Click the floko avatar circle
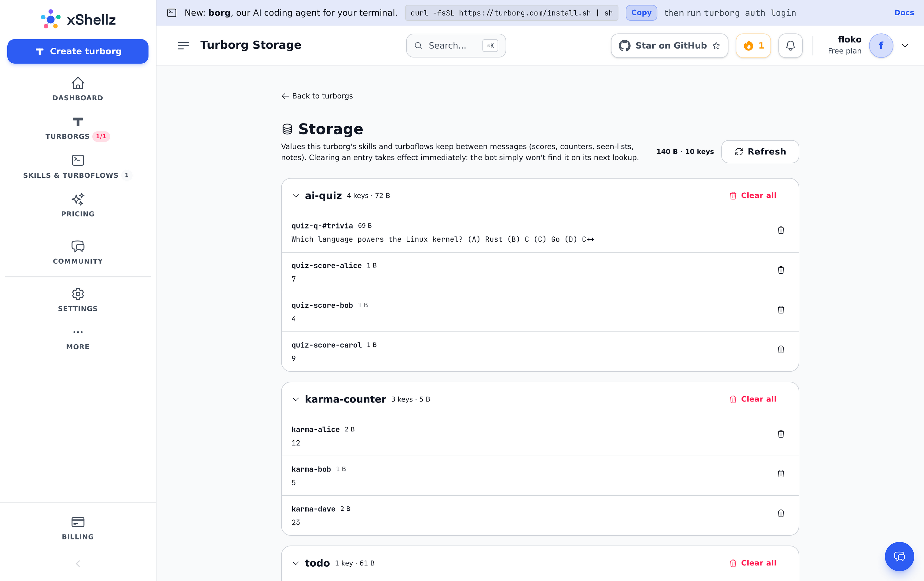924x581 pixels. [881, 45]
